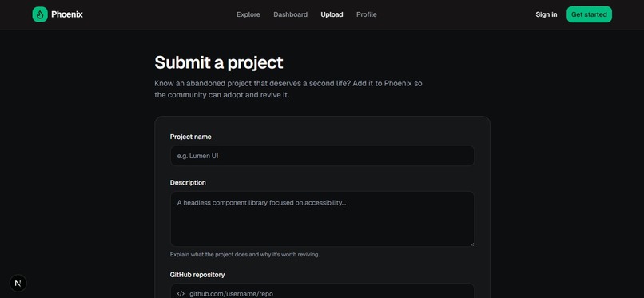Click the Phoenix brand name
The width and height of the screenshot is (644, 298).
pyautogui.click(x=67, y=14)
